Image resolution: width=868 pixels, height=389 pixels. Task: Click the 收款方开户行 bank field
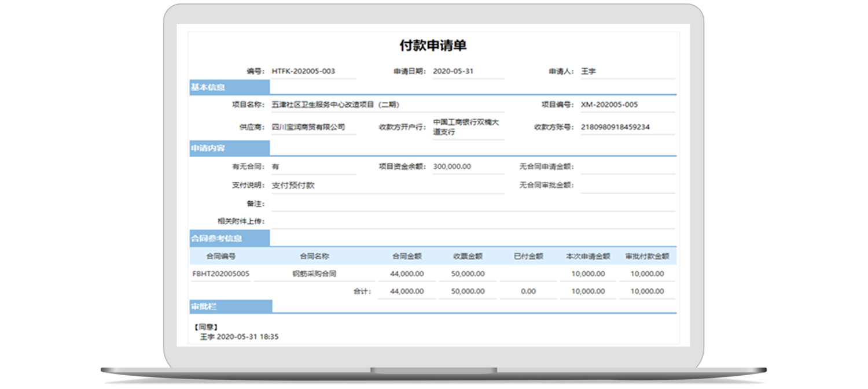pos(468,127)
